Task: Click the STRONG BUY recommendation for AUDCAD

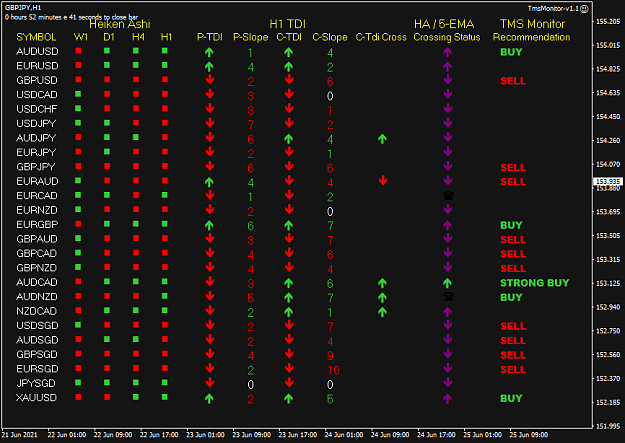Action: [535, 283]
